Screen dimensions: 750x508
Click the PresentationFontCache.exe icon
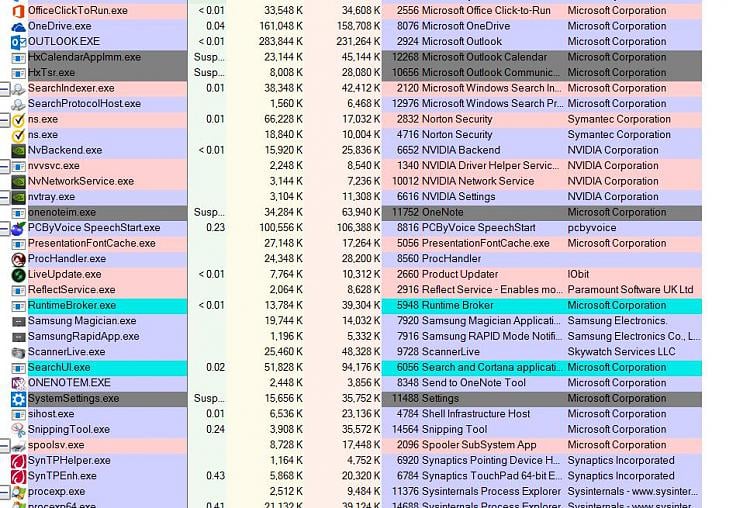(x=18, y=243)
